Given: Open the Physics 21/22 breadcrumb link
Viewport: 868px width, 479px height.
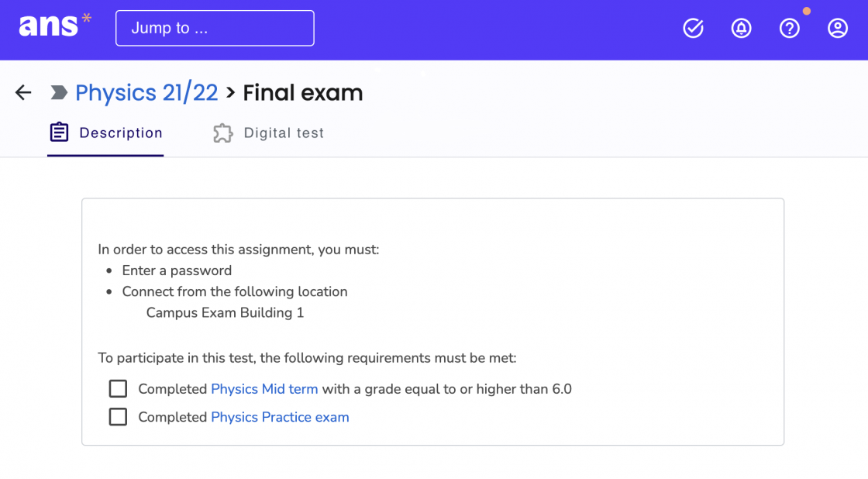Looking at the screenshot, I should pos(146,92).
